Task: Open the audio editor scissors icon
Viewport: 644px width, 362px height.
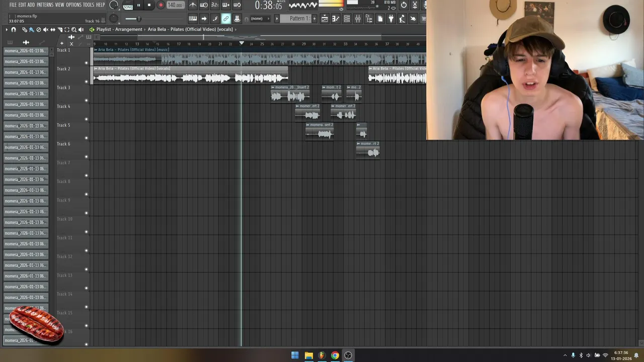Action: pyautogui.click(x=415, y=5)
